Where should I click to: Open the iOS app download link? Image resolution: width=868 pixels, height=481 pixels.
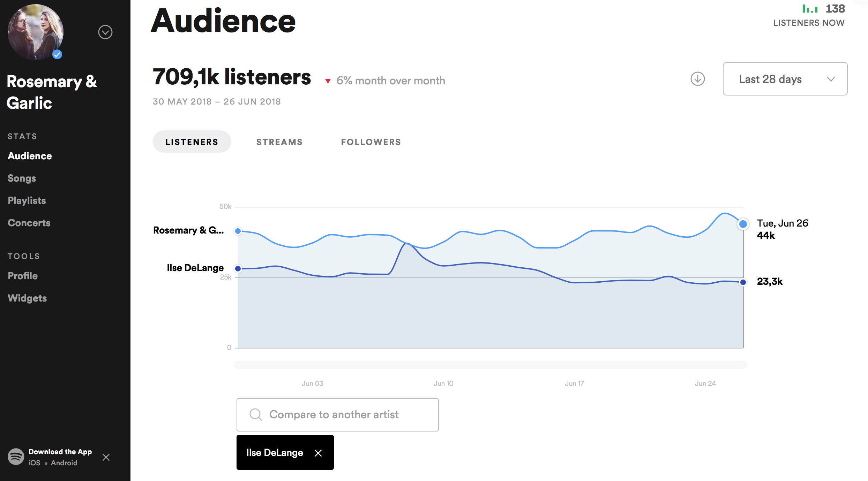coord(34,463)
